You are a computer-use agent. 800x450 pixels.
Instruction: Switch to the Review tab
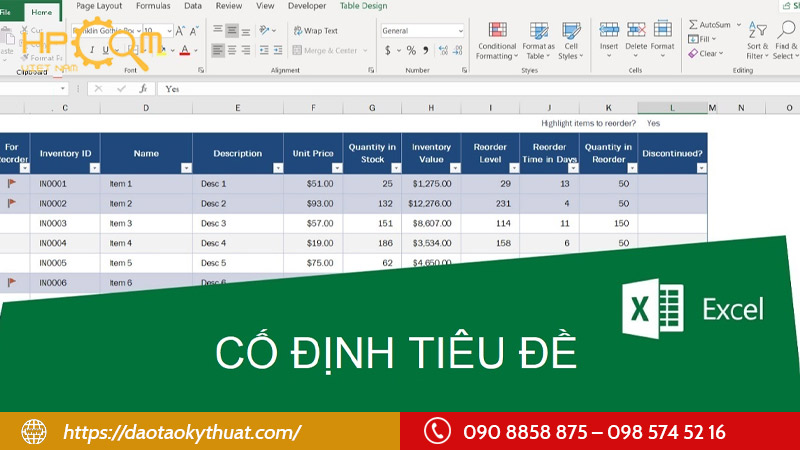point(229,6)
